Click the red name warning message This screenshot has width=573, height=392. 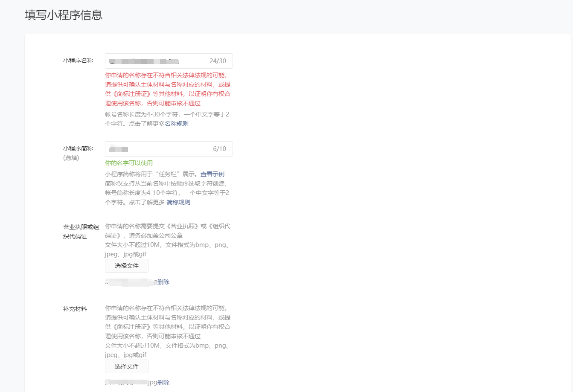click(x=168, y=89)
